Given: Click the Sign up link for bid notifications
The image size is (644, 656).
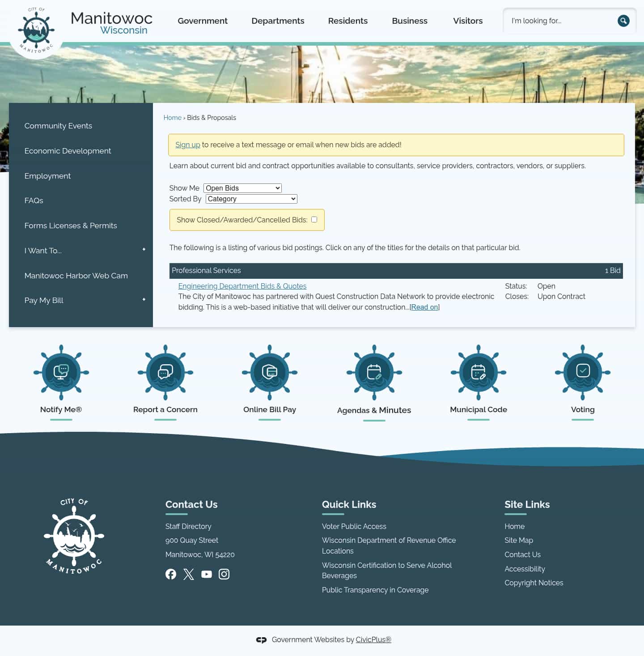Looking at the screenshot, I should pos(187,145).
